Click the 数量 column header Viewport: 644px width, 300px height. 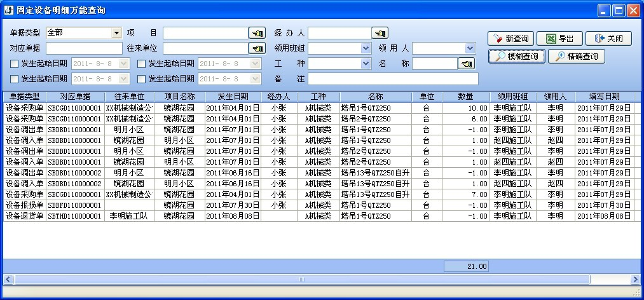[x=466, y=97]
